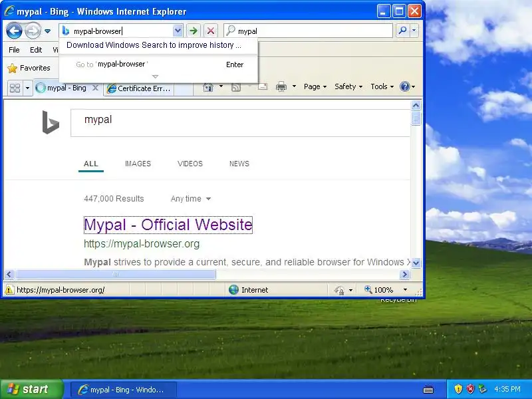This screenshot has width=532, height=399.
Task: Open the security status dropdown arrow
Action: point(351,290)
